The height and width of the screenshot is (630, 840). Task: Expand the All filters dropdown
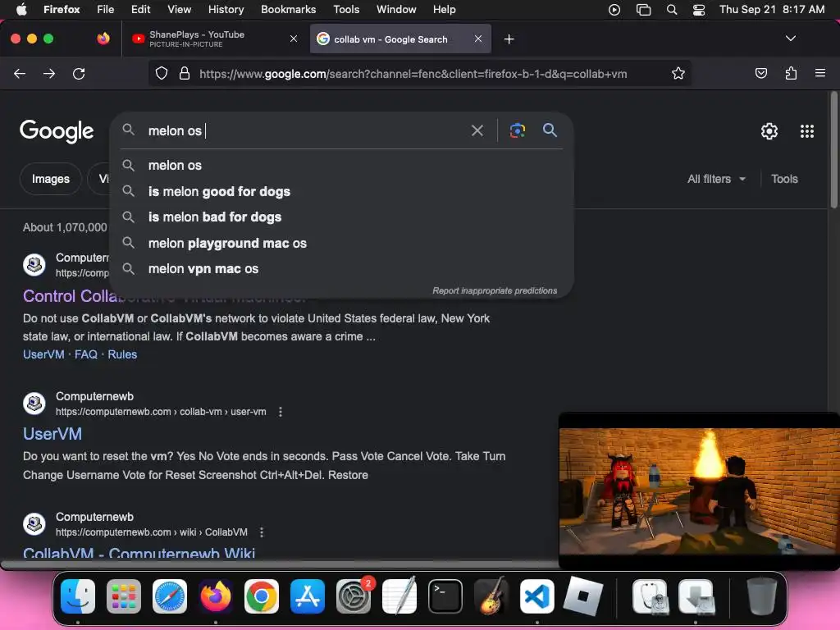[716, 179]
